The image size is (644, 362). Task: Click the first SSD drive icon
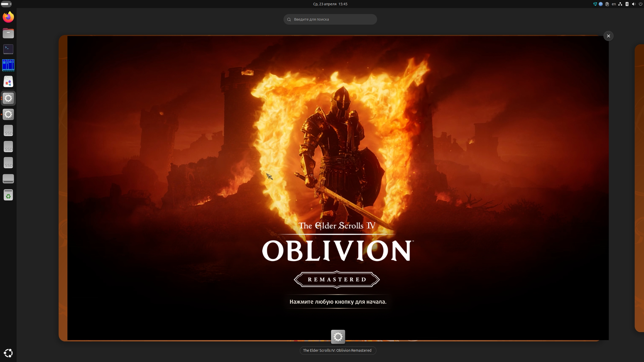(x=8, y=131)
